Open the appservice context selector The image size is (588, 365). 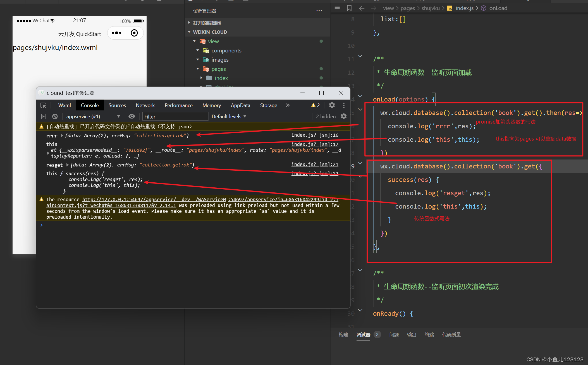point(93,117)
